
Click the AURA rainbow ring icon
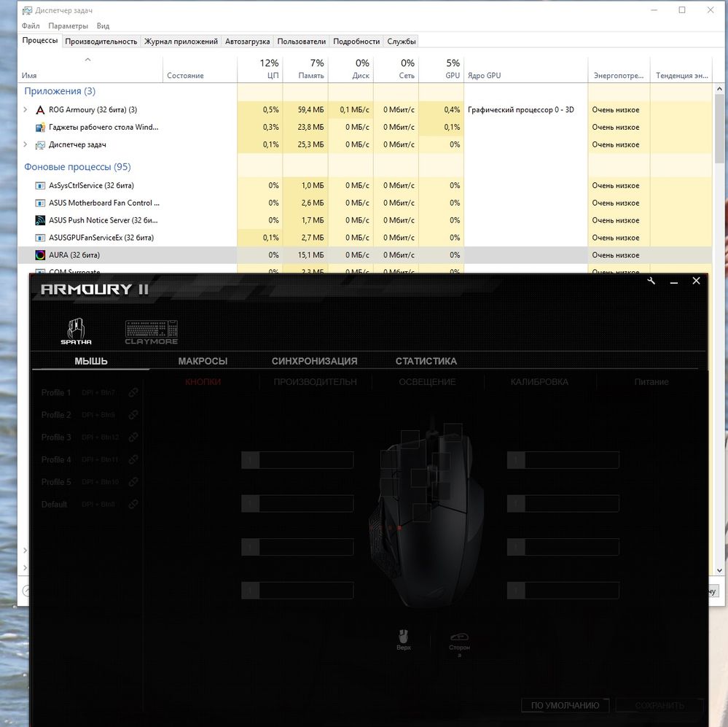40,255
